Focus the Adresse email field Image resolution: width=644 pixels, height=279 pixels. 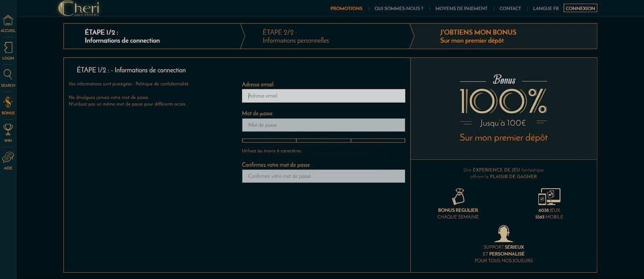click(x=324, y=96)
